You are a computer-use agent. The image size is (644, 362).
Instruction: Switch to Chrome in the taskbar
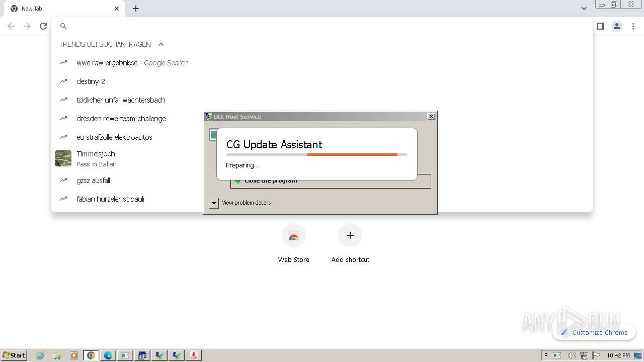(91, 355)
